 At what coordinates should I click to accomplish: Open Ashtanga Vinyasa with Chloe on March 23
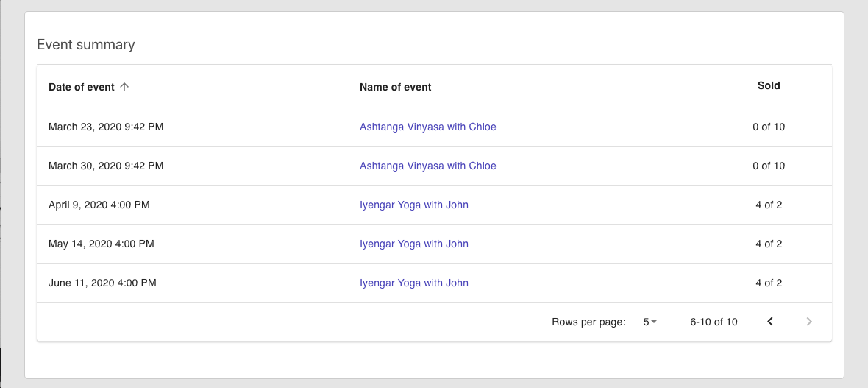427,127
